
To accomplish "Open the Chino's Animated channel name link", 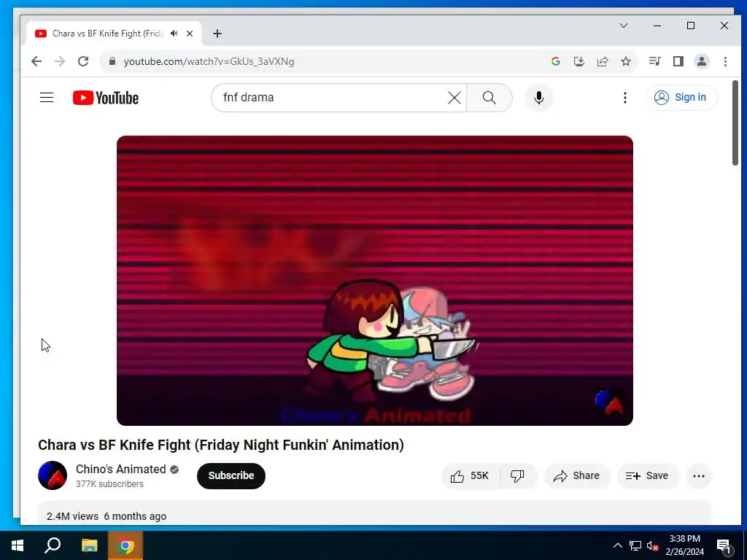I will (120, 469).
